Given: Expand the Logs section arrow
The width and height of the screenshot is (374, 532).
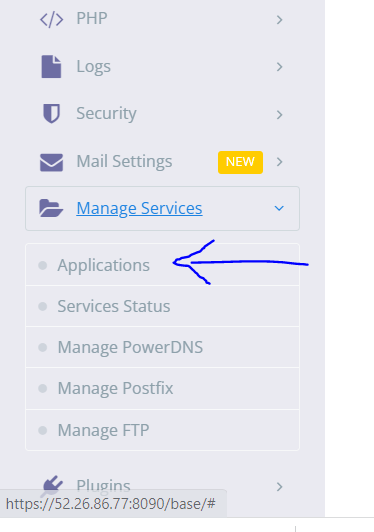Looking at the screenshot, I should pos(279,67).
